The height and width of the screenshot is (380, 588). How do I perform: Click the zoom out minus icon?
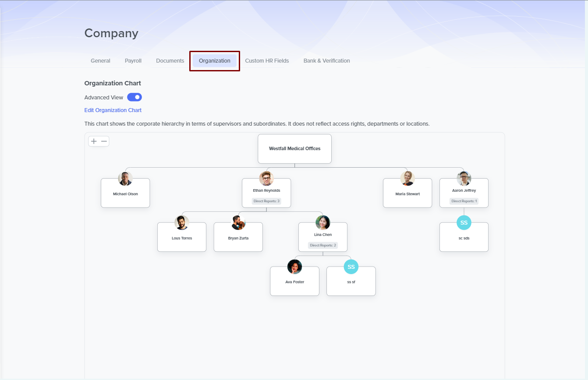coord(104,141)
